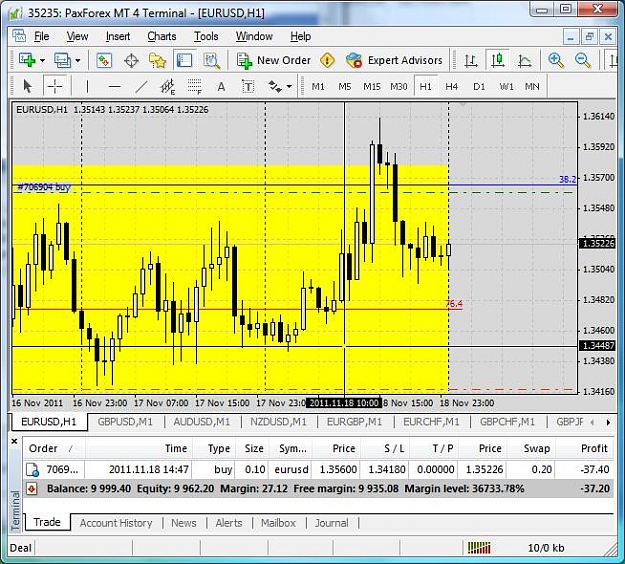Click the yellow diamond warning icon
The height and width of the screenshot is (564, 625).
(327, 61)
